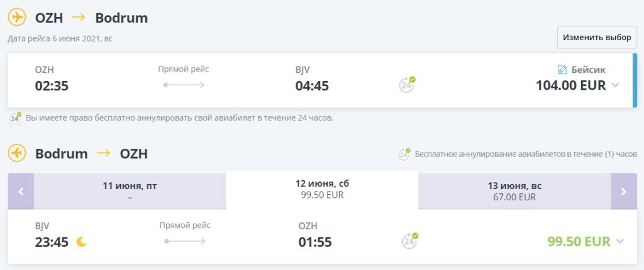The width and height of the screenshot is (644, 270).
Task: Select the 12 июня, сб 99.50 EUR tab
Action: point(322,190)
